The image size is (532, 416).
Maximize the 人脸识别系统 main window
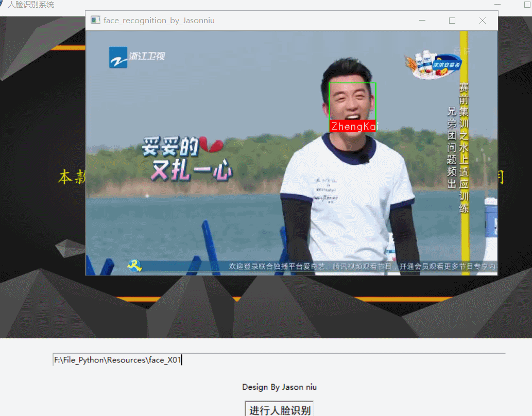point(527,5)
